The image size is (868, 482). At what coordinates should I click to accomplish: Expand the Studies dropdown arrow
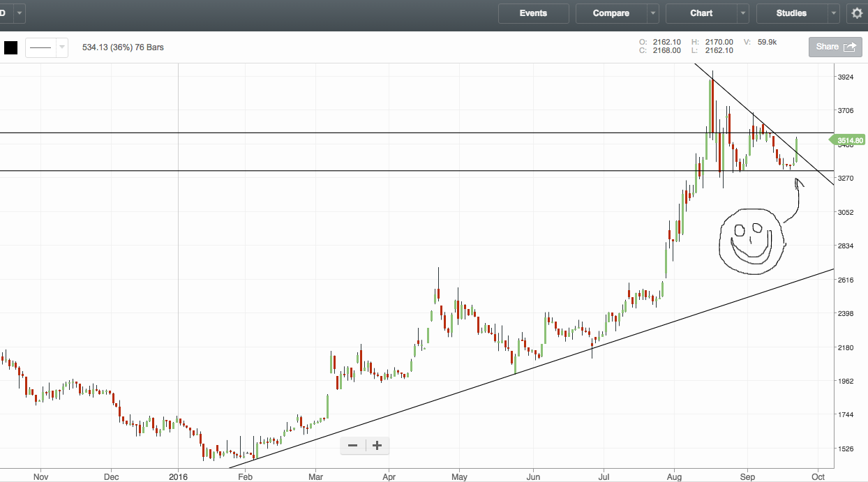834,13
